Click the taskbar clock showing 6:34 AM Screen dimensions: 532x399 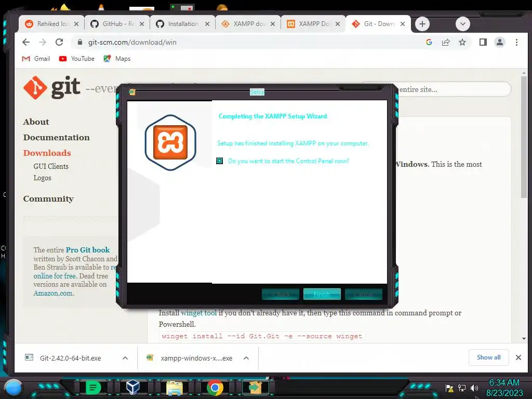point(504,388)
